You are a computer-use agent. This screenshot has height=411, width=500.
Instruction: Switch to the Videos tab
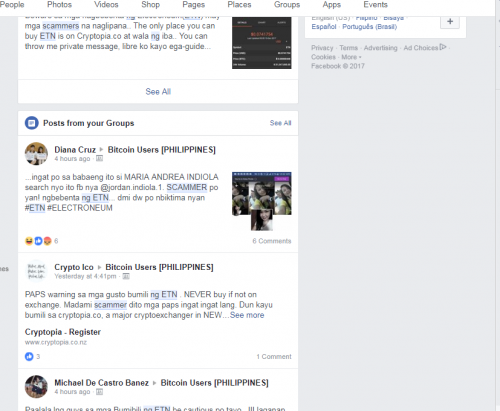(x=106, y=5)
